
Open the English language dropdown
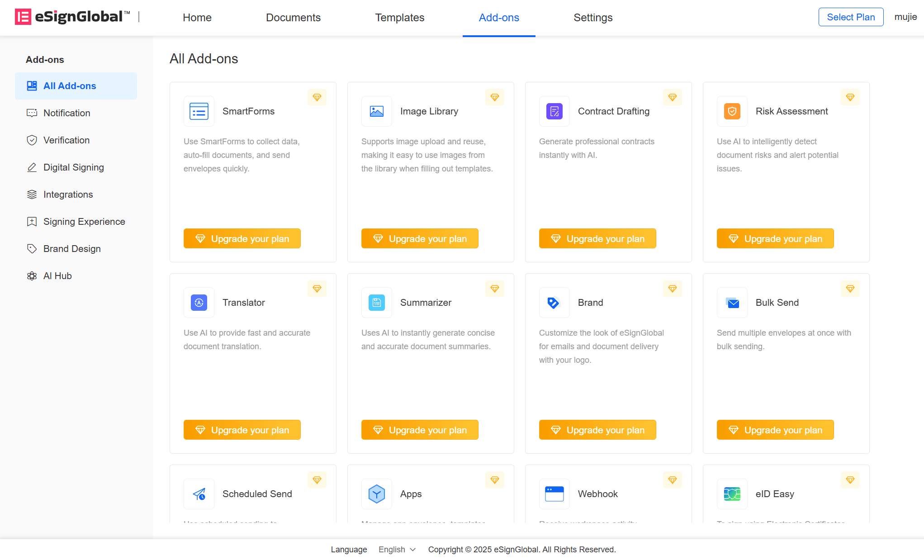click(x=397, y=549)
